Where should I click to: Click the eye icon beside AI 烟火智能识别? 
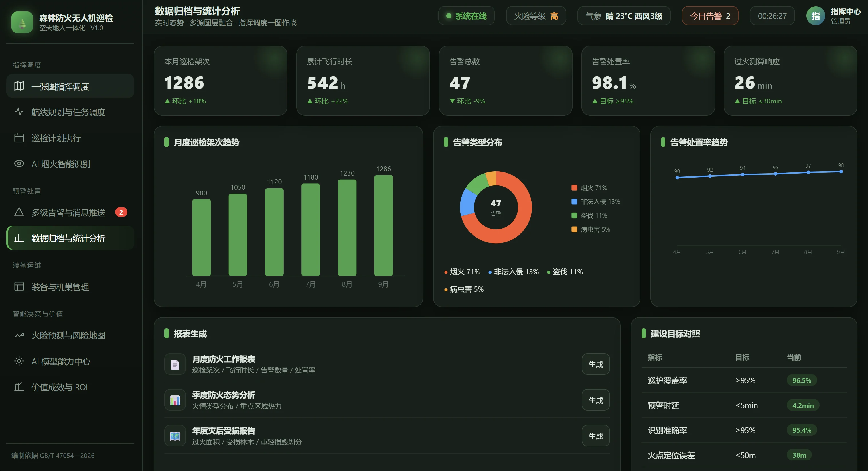(19, 164)
